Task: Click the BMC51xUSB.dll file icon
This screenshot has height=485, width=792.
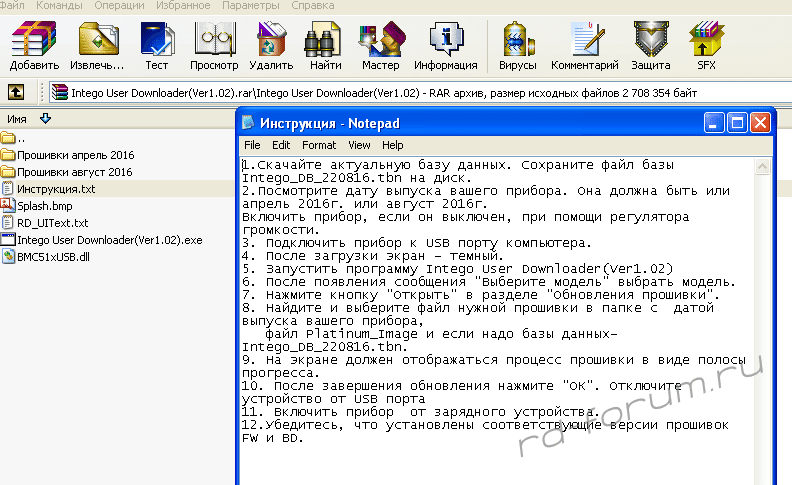Action: click(x=8, y=256)
